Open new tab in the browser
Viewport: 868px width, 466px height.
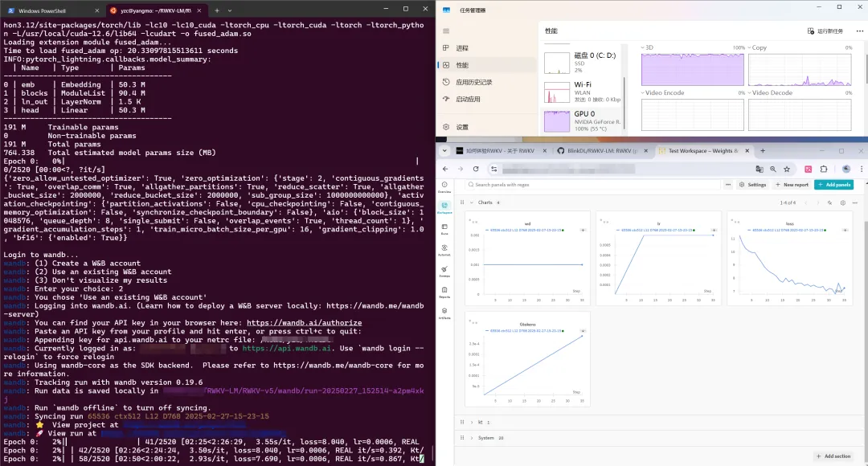click(x=763, y=150)
